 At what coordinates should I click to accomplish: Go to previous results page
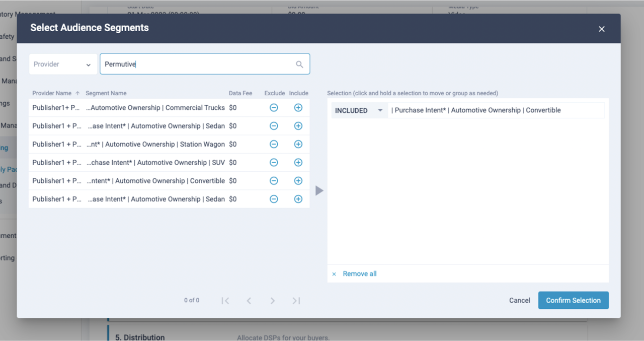click(x=249, y=301)
